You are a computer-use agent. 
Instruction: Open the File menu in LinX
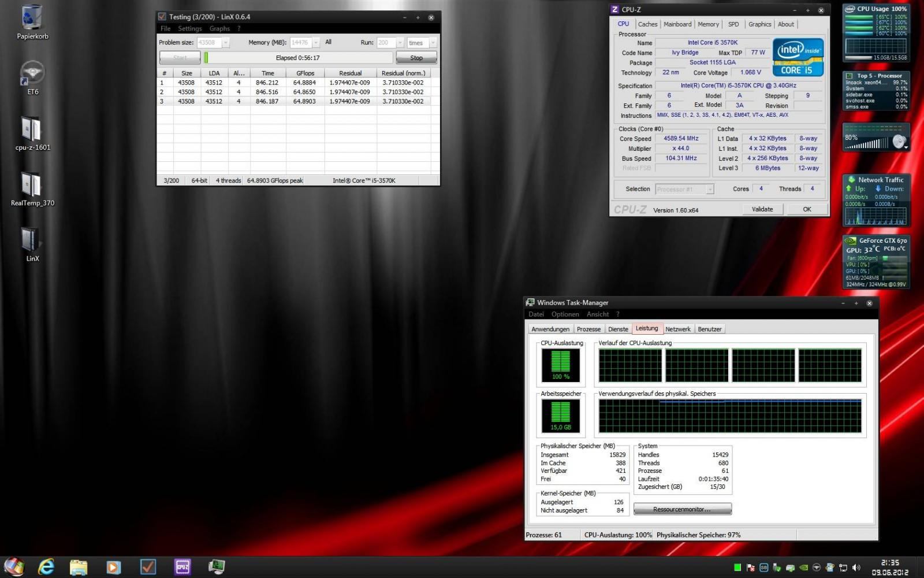pos(166,28)
